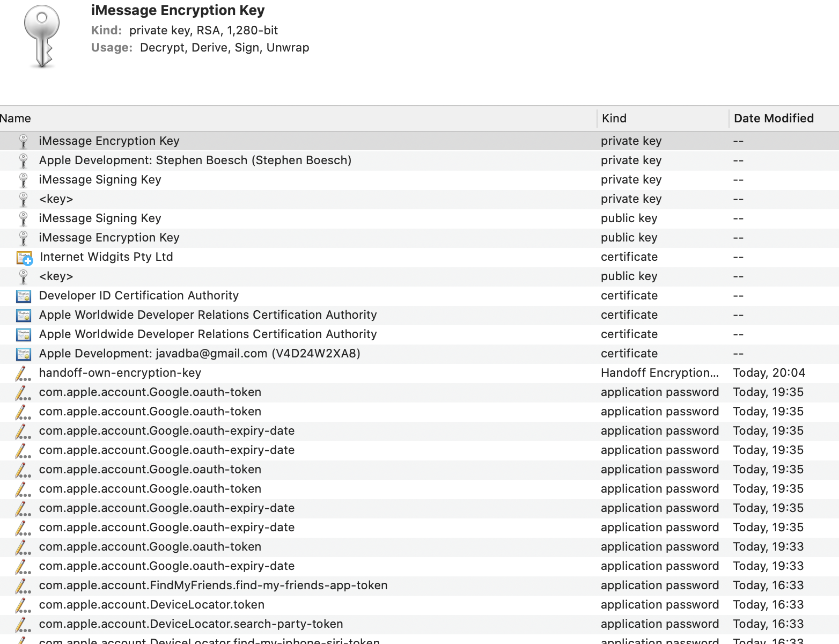839x644 pixels.
Task: Click pencil icon for FindMyFriends app token
Action: (23, 586)
